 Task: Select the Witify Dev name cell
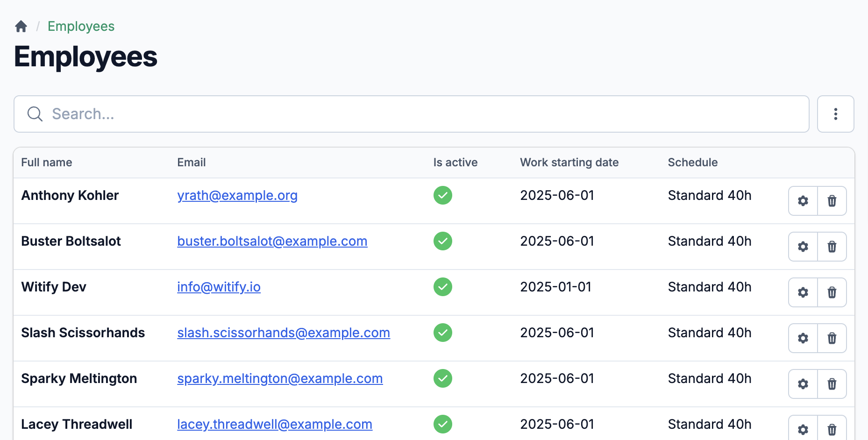[x=54, y=287]
